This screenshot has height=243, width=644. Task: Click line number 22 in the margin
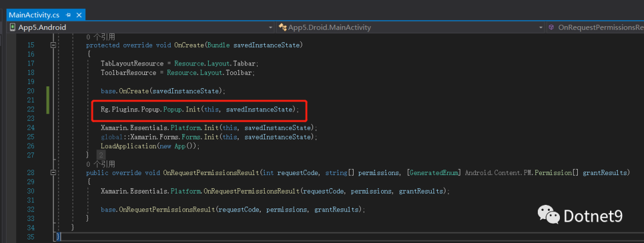pyautogui.click(x=31, y=109)
